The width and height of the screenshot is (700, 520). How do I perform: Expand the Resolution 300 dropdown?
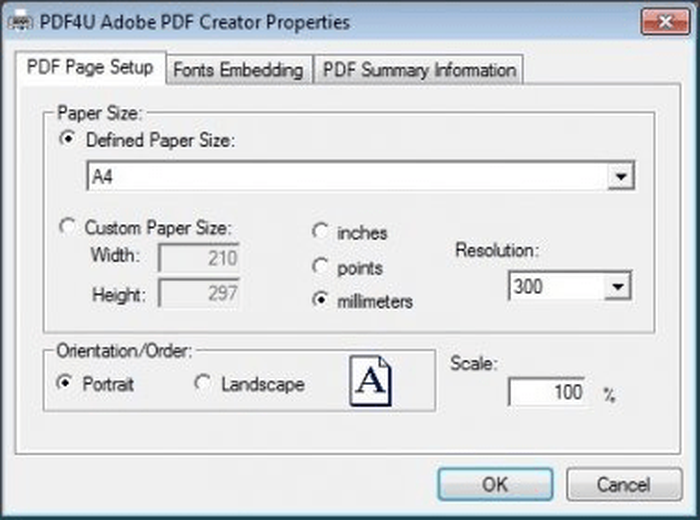coord(618,286)
